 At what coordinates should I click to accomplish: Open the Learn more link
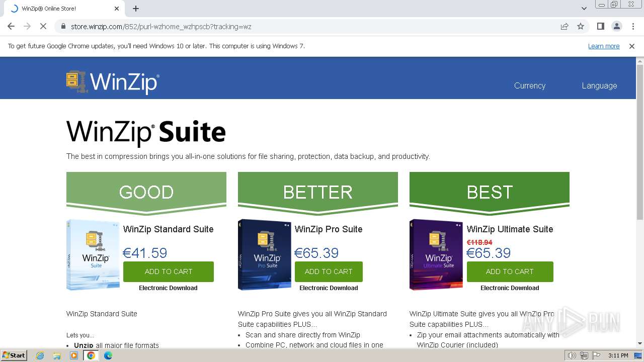tap(604, 46)
